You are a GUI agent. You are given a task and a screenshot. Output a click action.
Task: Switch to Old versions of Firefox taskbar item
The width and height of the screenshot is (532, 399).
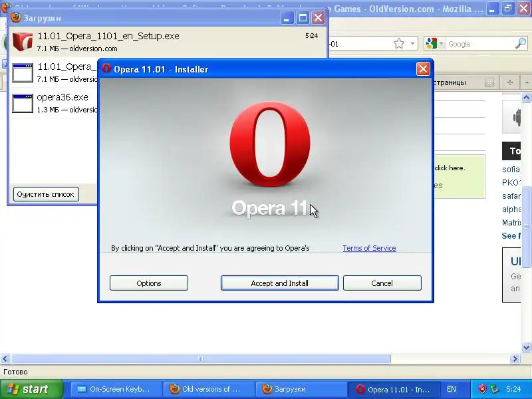click(x=207, y=389)
